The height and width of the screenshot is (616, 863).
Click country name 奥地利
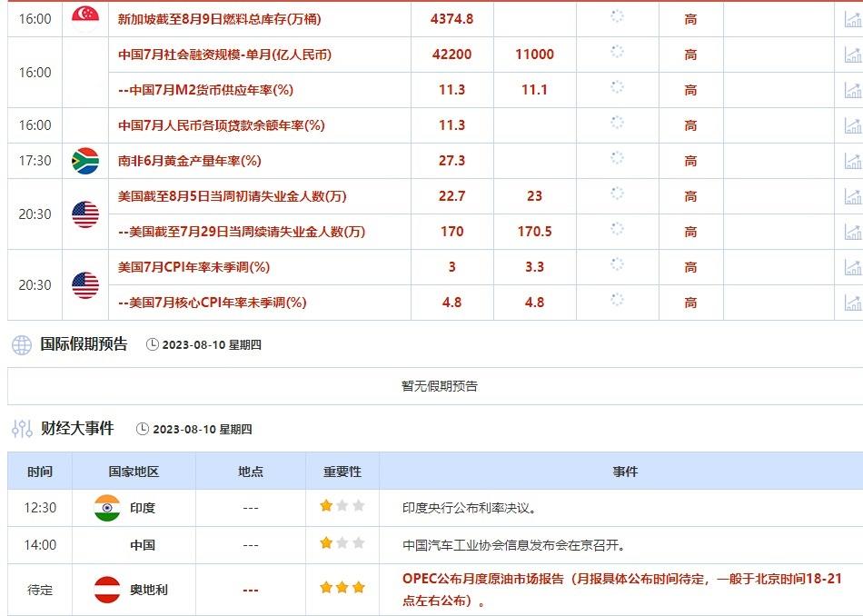[x=149, y=590]
